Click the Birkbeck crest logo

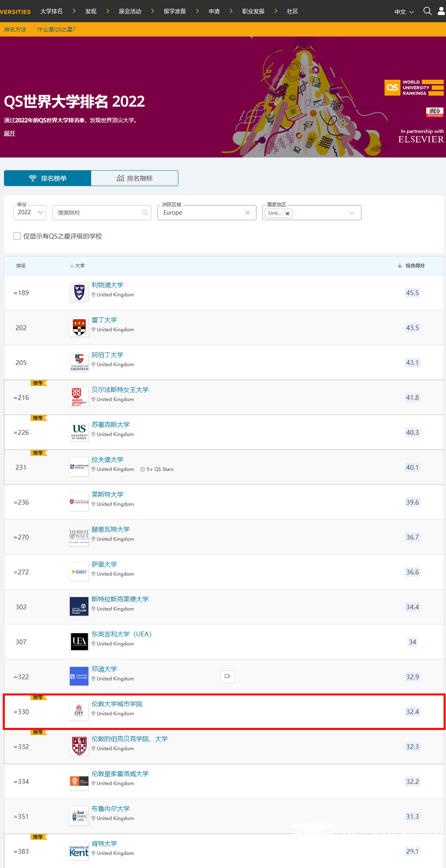[79, 746]
